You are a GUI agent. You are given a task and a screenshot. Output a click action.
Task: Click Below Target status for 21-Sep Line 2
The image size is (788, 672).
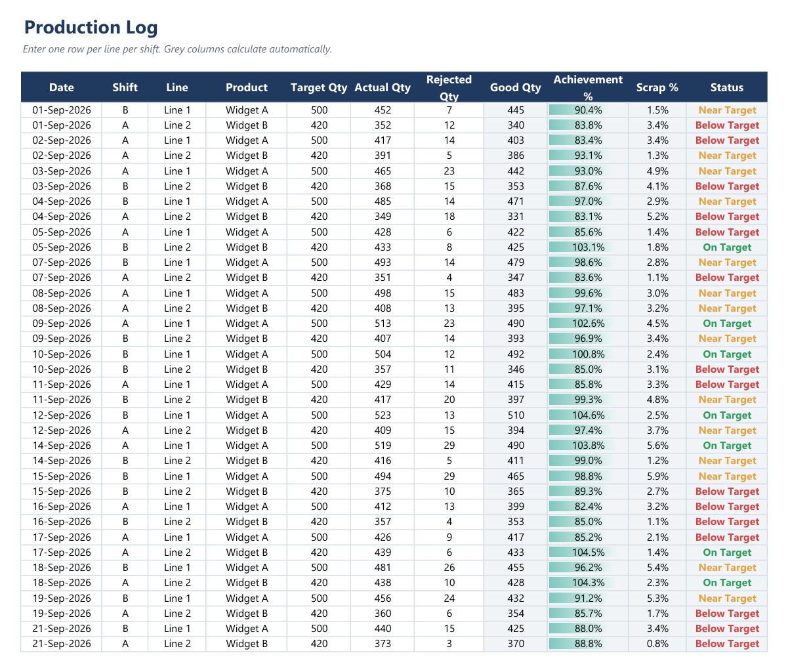(x=727, y=644)
